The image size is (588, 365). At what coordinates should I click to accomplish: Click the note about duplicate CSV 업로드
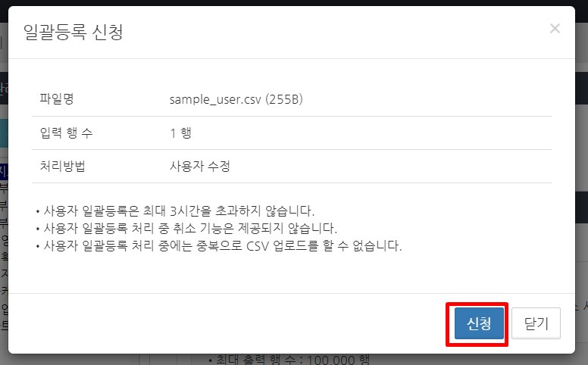(x=219, y=245)
